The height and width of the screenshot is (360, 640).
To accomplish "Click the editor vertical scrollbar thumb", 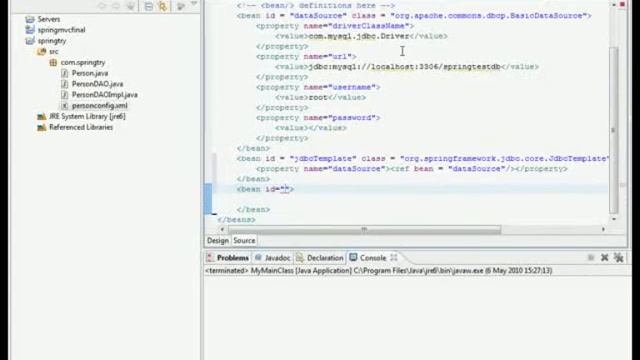I will (x=613, y=130).
